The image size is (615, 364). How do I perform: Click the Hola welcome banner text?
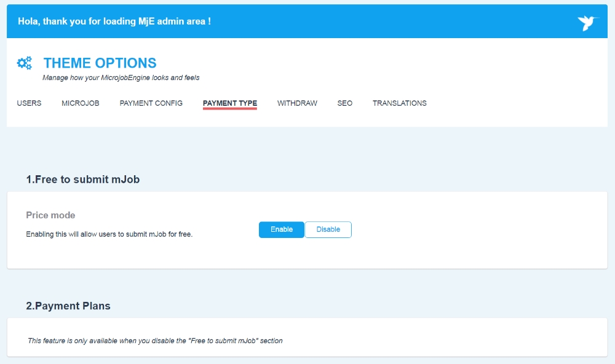[x=114, y=22]
